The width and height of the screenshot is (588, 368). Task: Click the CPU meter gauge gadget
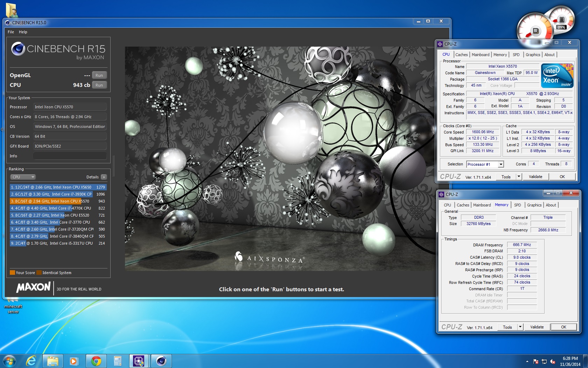coord(535,30)
